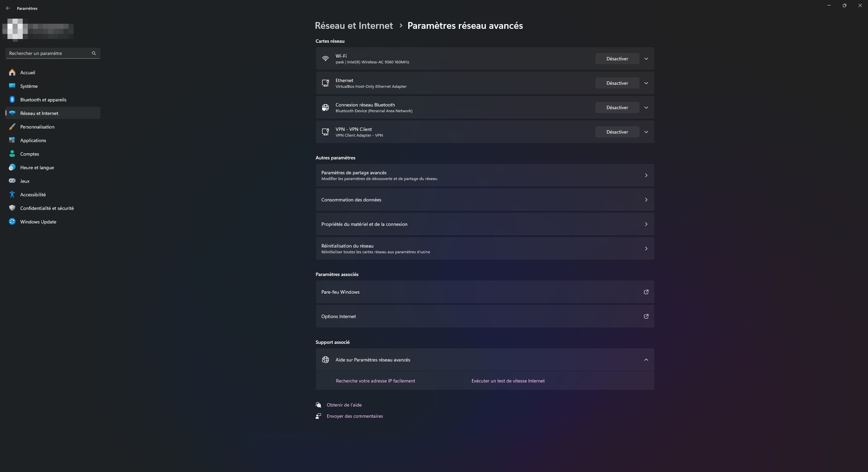This screenshot has height=472, width=868.
Task: Go to Personnalisation in sidebar
Action: (x=37, y=127)
